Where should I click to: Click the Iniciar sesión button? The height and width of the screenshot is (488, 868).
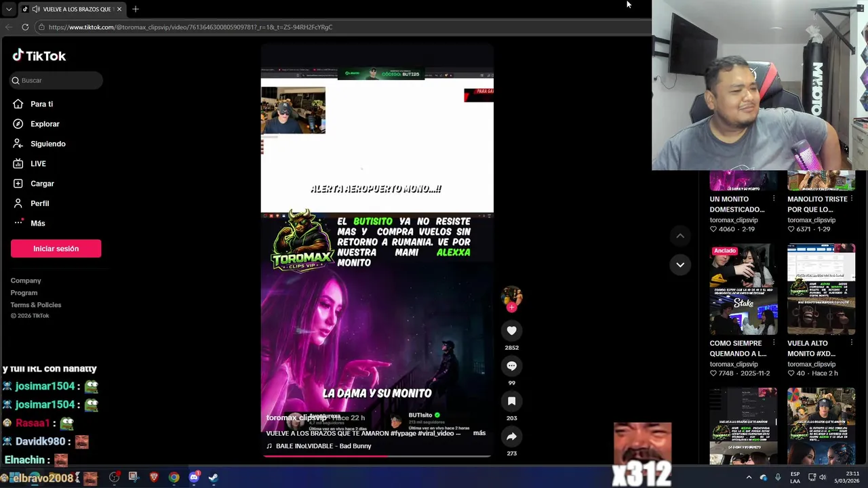56,249
